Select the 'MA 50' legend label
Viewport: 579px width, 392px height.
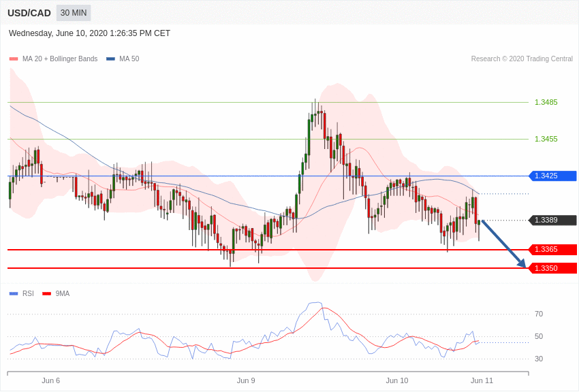[129, 59]
